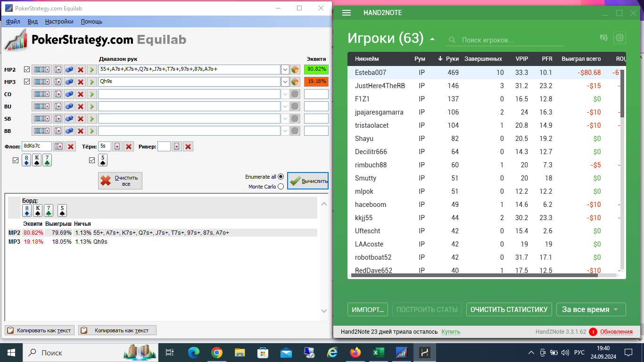Click Вычислить calculate button
Viewport: 644px width, 362px height.
(308, 181)
